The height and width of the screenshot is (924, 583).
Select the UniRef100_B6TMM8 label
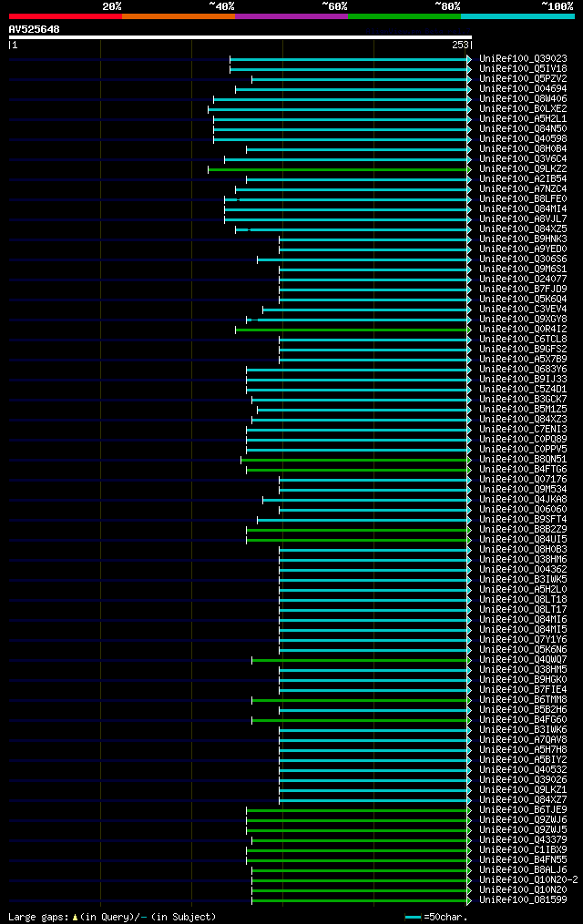coord(523,700)
